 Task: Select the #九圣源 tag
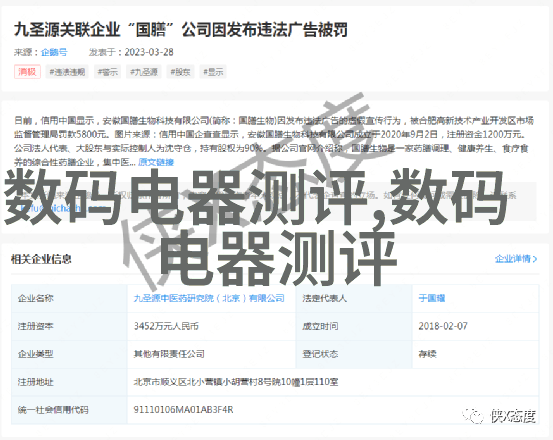coord(144,72)
